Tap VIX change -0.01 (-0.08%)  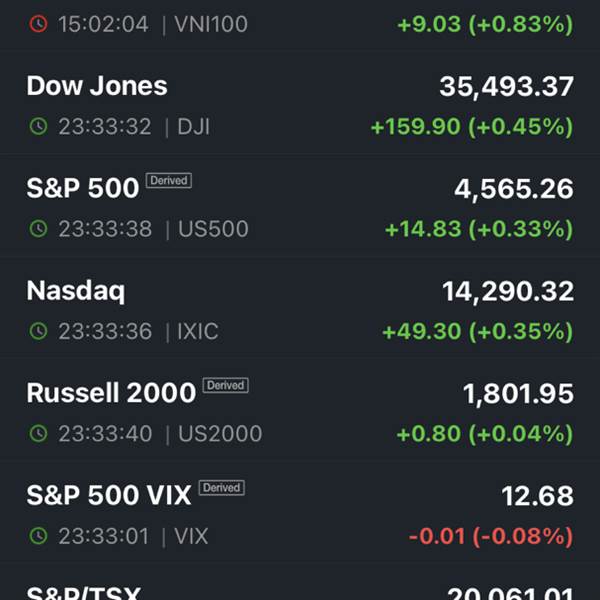pyautogui.click(x=491, y=536)
